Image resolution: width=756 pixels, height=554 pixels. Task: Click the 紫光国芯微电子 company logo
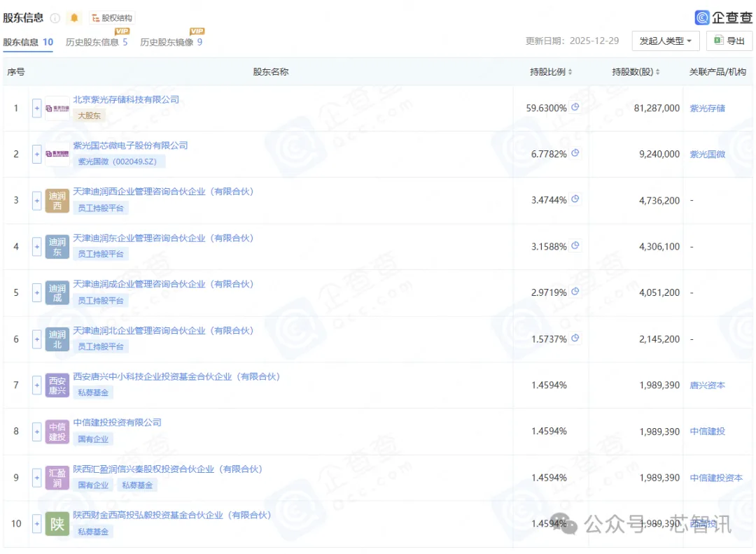[x=57, y=154]
